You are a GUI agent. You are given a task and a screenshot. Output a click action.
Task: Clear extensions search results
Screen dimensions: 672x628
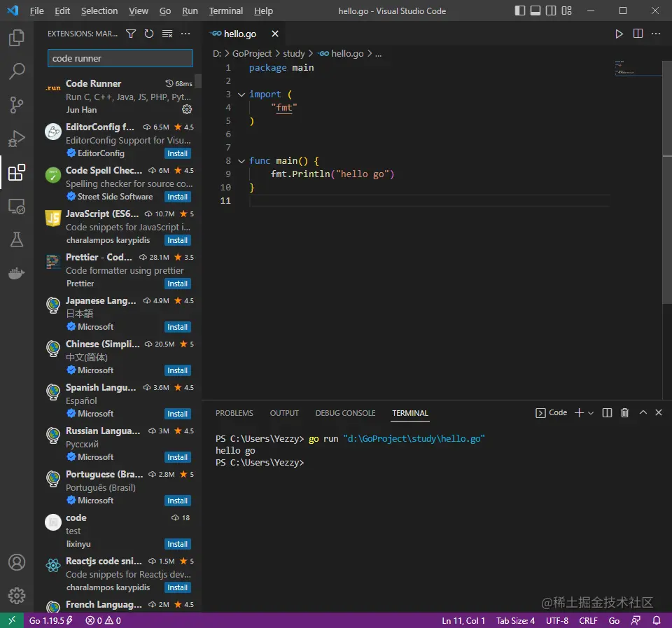point(167,34)
